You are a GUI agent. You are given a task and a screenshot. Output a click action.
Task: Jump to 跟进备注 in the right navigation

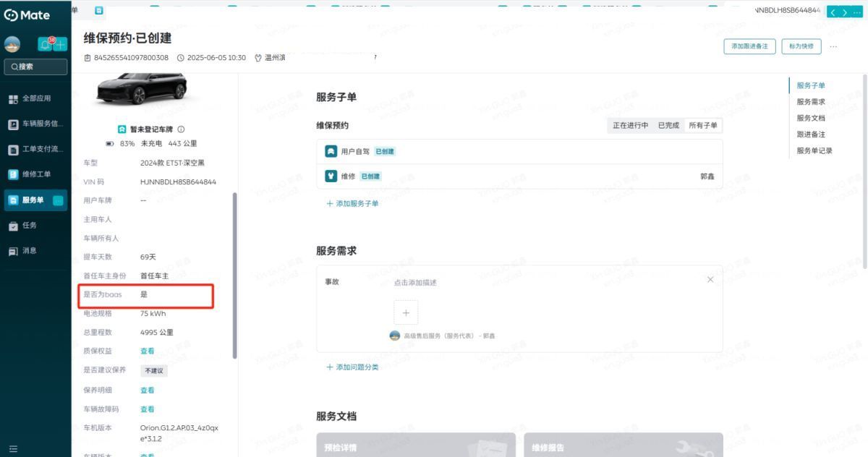(x=811, y=134)
